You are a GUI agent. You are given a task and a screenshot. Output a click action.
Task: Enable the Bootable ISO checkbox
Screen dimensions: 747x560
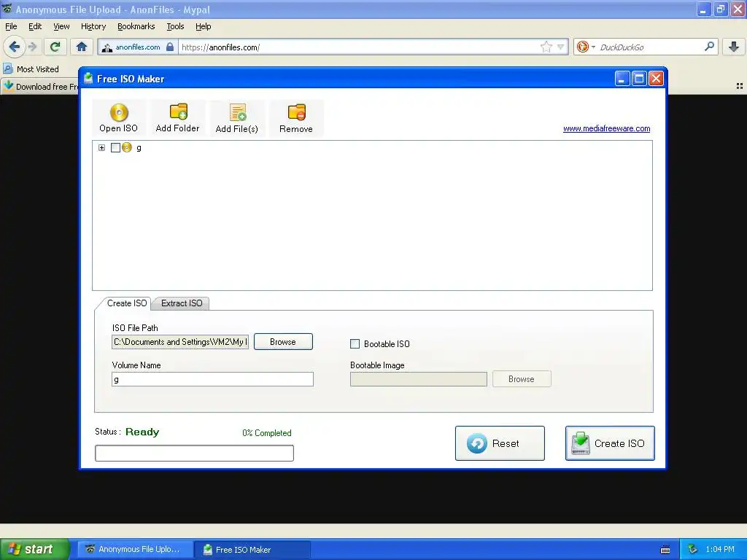pyautogui.click(x=355, y=344)
